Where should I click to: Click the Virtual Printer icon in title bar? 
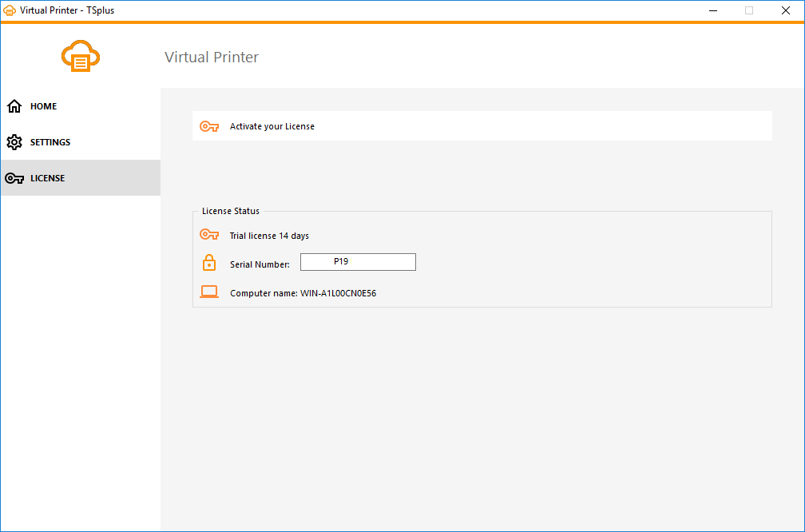[x=10, y=10]
